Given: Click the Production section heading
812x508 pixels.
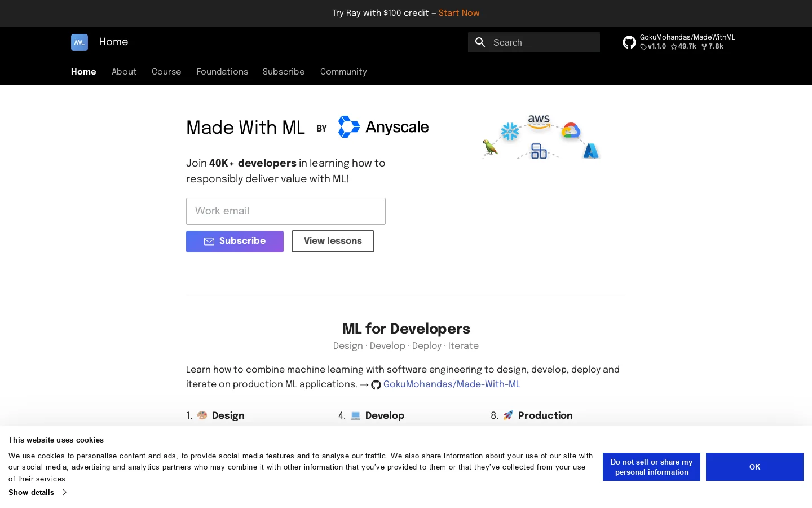Looking at the screenshot, I should pyautogui.click(x=545, y=415).
